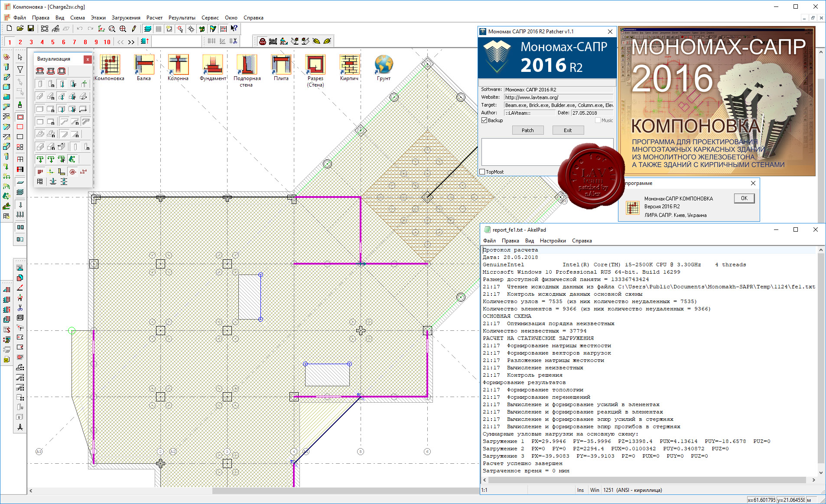Screen dimensions: 826x504
Task: Open the Фундамент shortcut icon
Action: 213,68
